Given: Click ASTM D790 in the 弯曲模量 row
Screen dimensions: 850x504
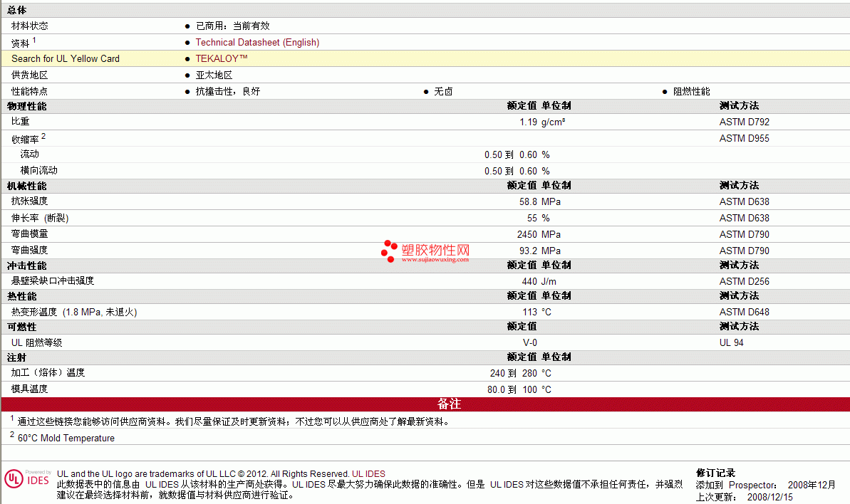Looking at the screenshot, I should coord(745,234).
